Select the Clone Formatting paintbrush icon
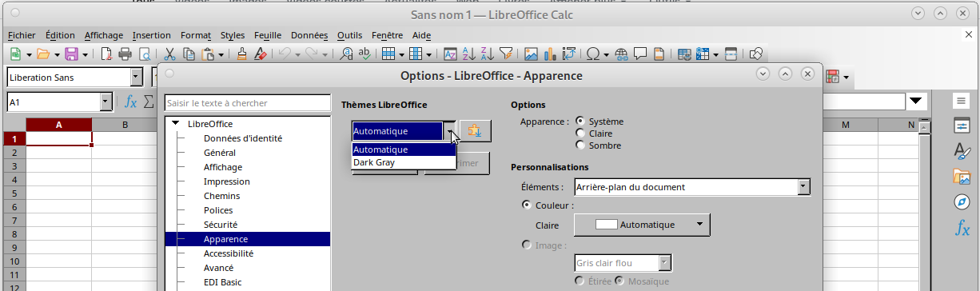The image size is (980, 291). (242, 54)
